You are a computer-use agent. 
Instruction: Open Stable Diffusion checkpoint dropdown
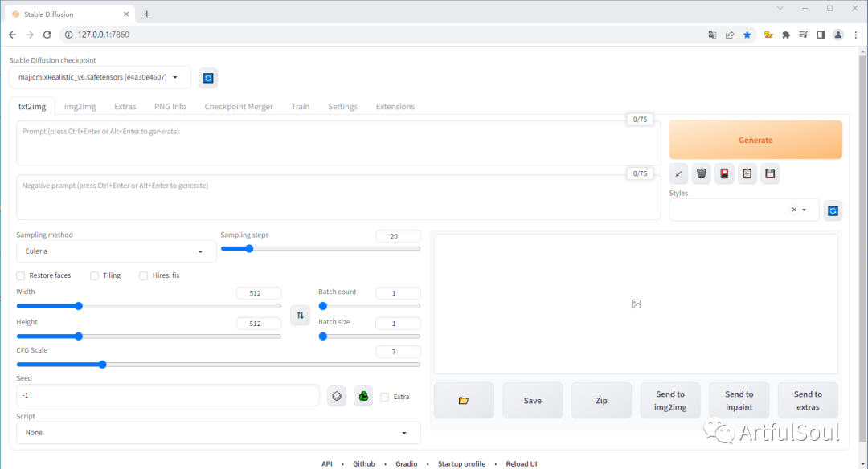pyautogui.click(x=100, y=77)
